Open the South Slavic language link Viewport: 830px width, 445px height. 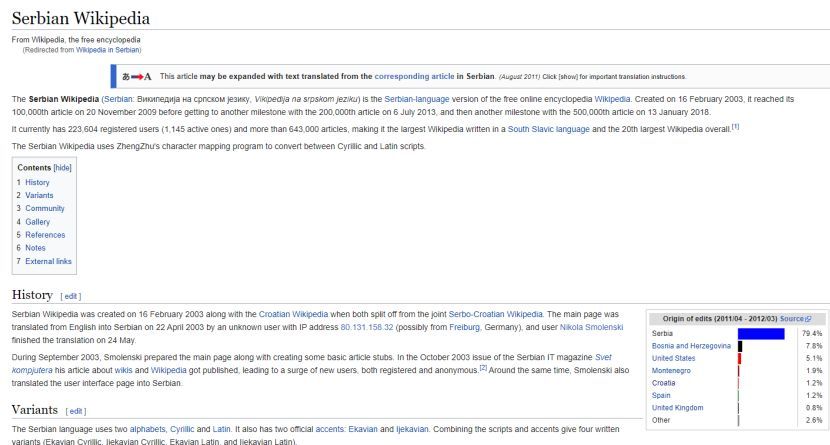pos(549,128)
